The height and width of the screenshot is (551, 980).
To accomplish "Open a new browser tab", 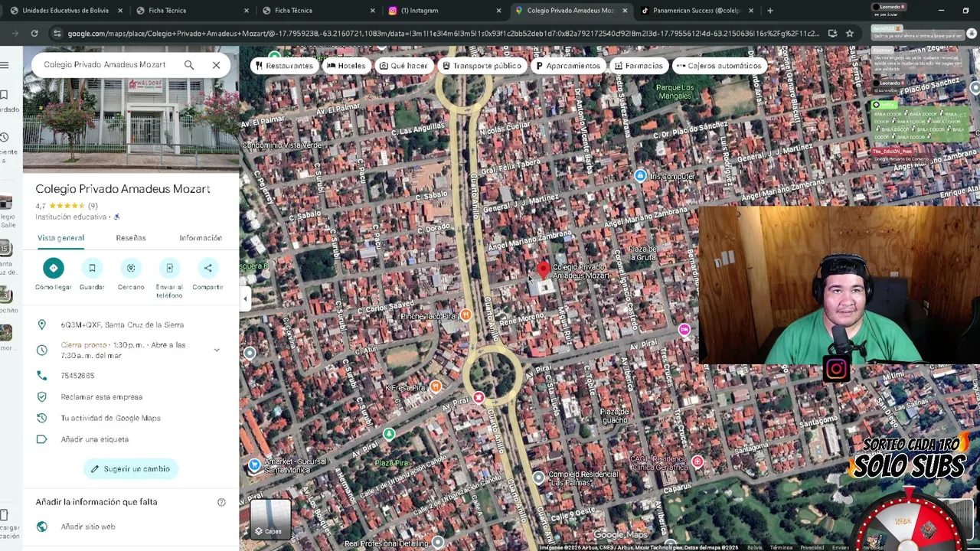I will (769, 11).
